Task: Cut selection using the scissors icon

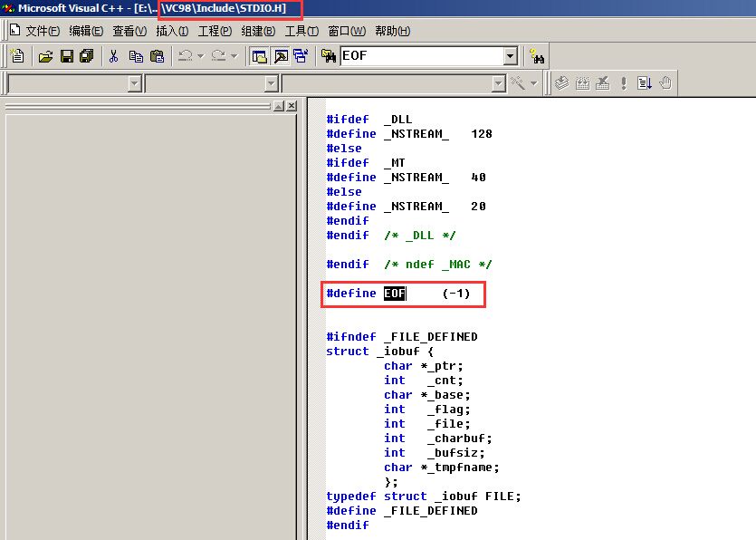Action: click(114, 56)
